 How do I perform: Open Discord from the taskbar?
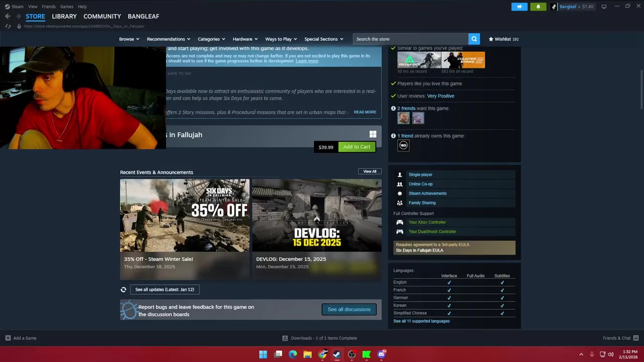[x=381, y=354]
